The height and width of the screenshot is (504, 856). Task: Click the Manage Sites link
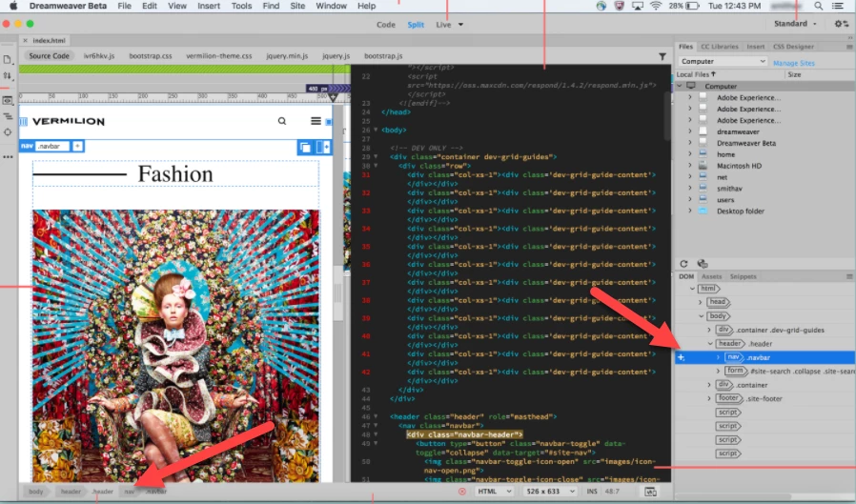click(x=794, y=63)
